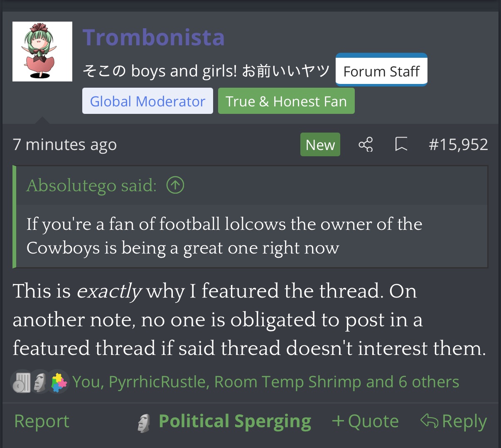Viewport: 501px width, 448px height.
Task: Toggle the bookmark icon on post
Action: pos(401,145)
